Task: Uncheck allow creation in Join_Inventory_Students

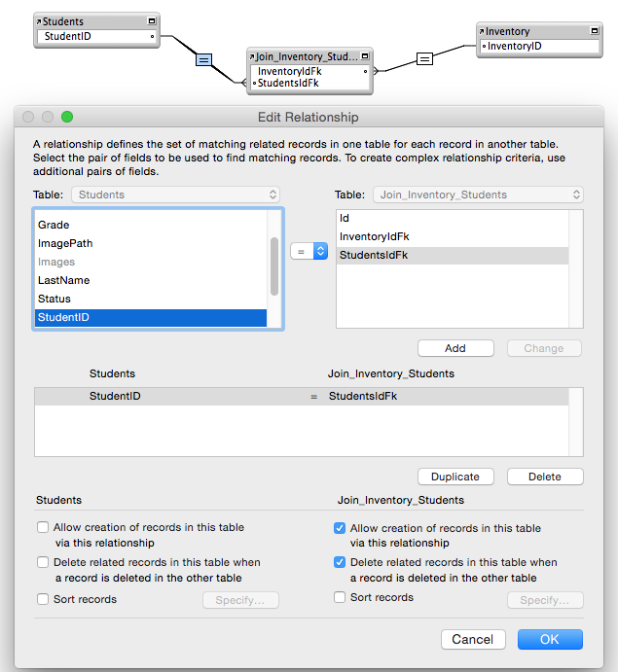Action: tap(340, 528)
